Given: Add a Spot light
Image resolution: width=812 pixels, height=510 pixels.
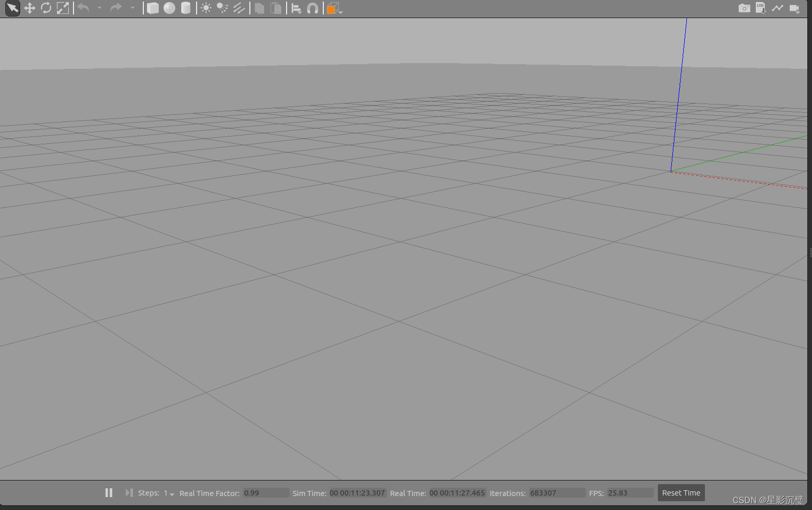Looking at the screenshot, I should coord(222,8).
